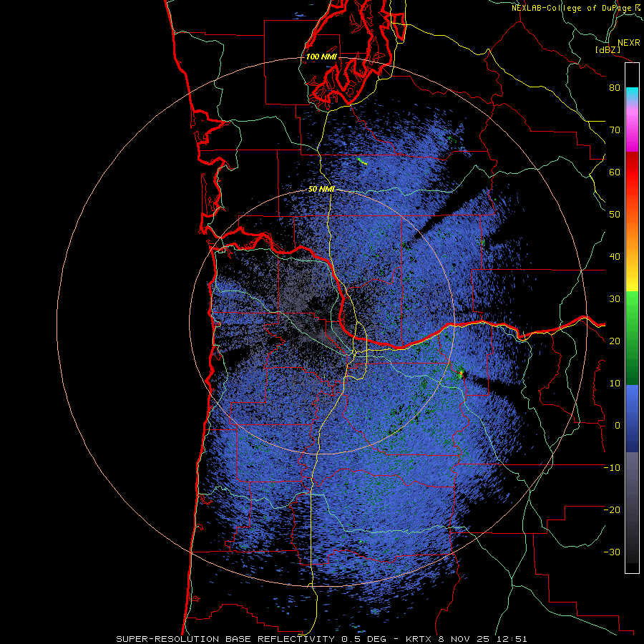Click the "NEXR" label above the color scale
644x644 pixels.
[x=628, y=43]
